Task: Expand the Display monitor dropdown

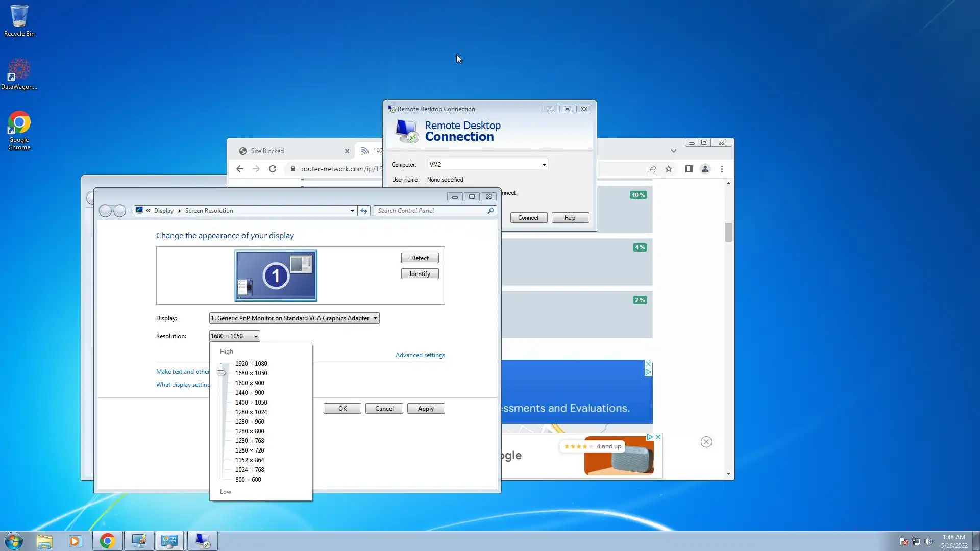Action: tap(375, 318)
